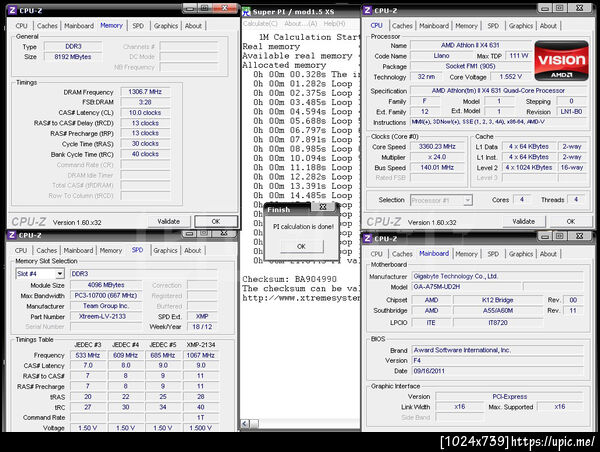Click the Core Speed value 3360.23 MHz
Viewport: 600px width, 452px height.
tap(437, 147)
